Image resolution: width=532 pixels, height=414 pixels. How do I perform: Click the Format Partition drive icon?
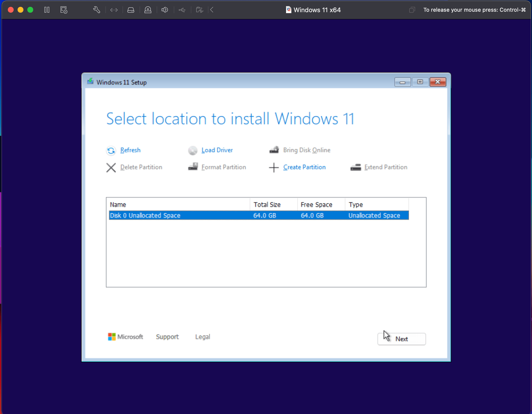193,167
